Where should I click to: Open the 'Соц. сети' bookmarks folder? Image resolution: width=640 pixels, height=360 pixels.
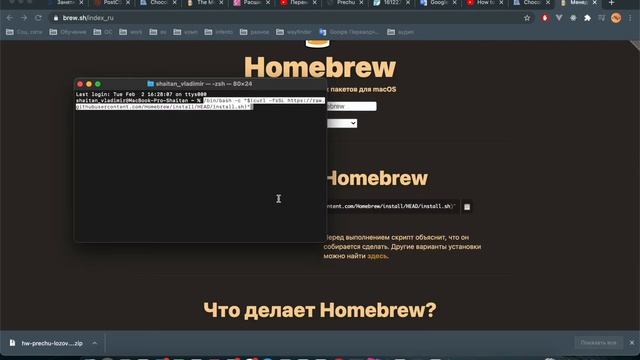click(x=24, y=32)
